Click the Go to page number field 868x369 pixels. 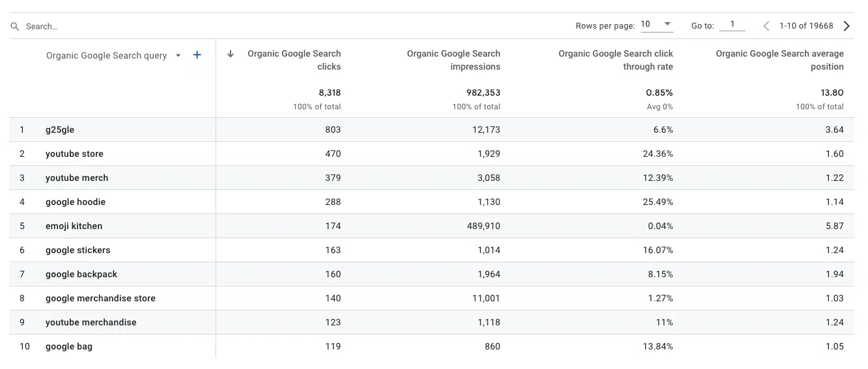tap(733, 25)
